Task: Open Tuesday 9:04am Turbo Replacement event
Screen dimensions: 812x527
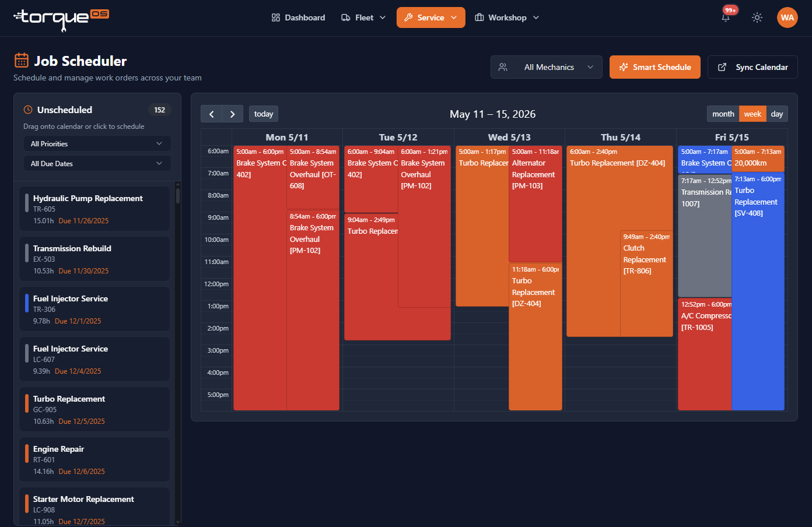Action: pos(371,277)
